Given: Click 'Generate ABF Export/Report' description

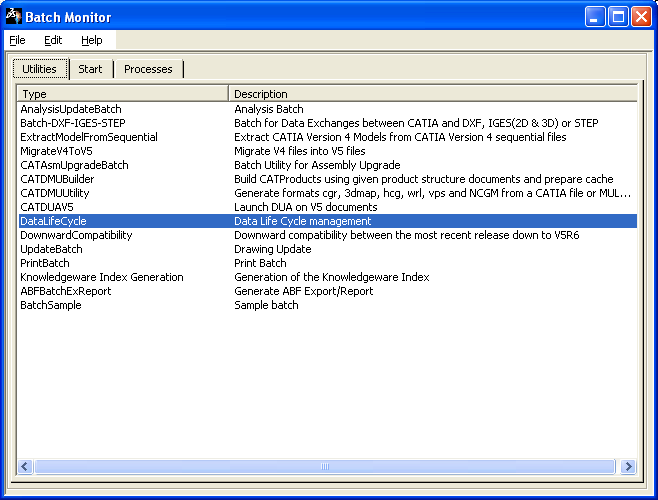Looking at the screenshot, I should [303, 291].
